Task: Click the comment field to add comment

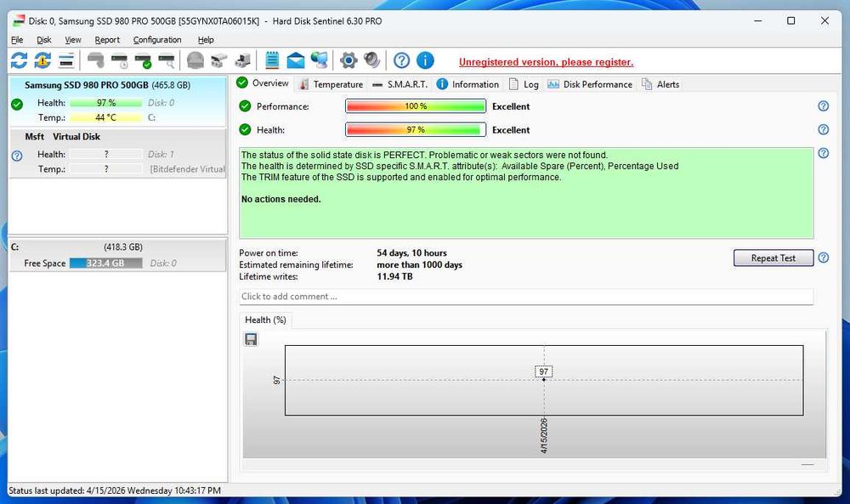Action: pyautogui.click(x=526, y=297)
